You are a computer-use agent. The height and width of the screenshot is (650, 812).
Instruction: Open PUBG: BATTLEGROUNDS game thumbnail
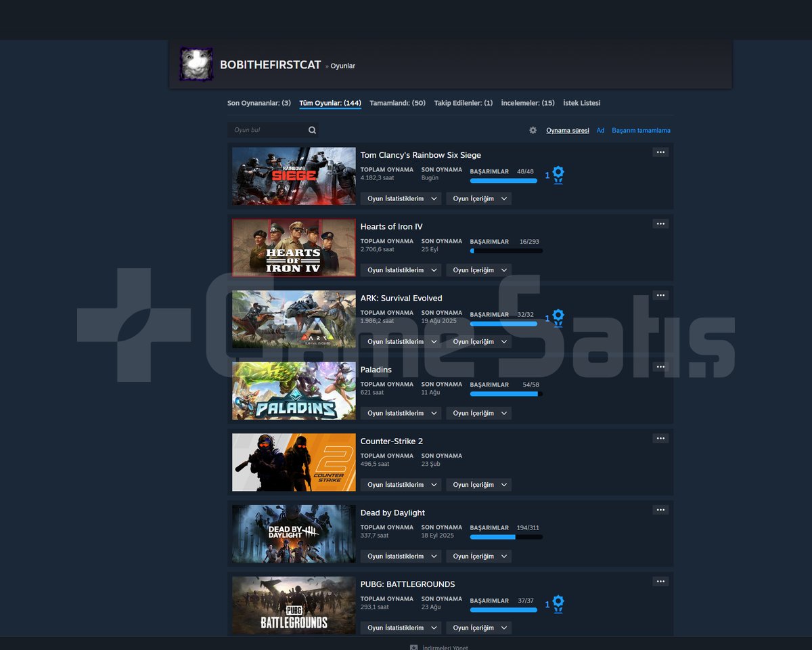pyautogui.click(x=294, y=605)
